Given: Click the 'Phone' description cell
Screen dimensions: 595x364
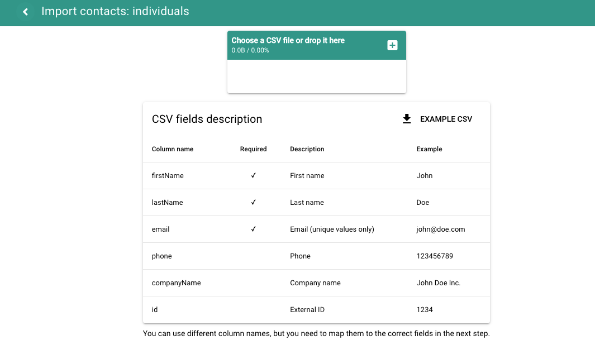Looking at the screenshot, I should pyautogui.click(x=300, y=256).
